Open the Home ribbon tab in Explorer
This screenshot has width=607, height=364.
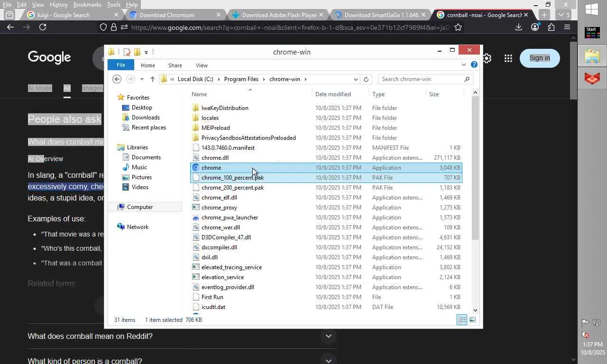coord(148,65)
